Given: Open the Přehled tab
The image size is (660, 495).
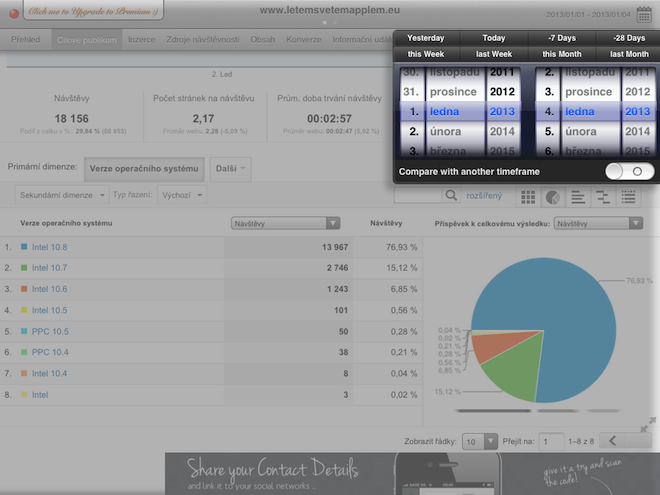Looking at the screenshot, I should click(x=26, y=40).
